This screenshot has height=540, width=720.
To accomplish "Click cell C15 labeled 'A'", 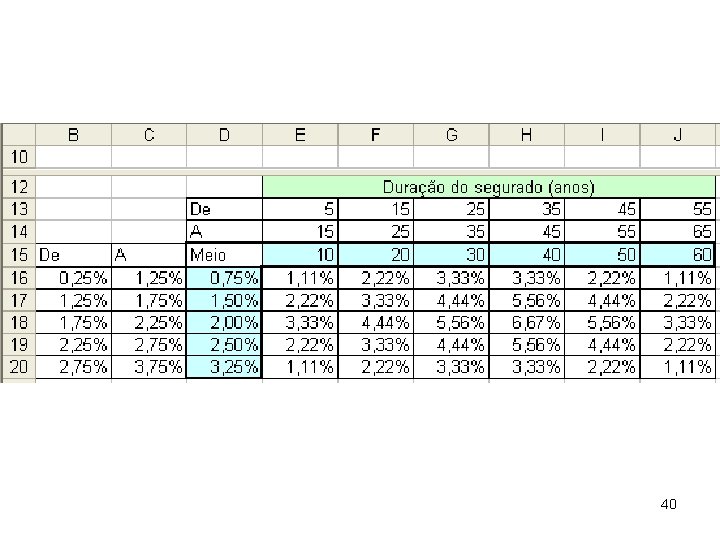I will click(x=149, y=255).
